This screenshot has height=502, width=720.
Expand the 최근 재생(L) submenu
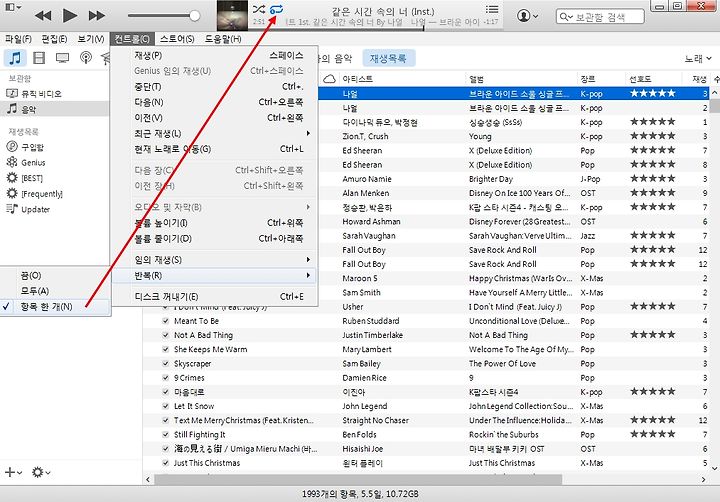pyautogui.click(x=214, y=134)
